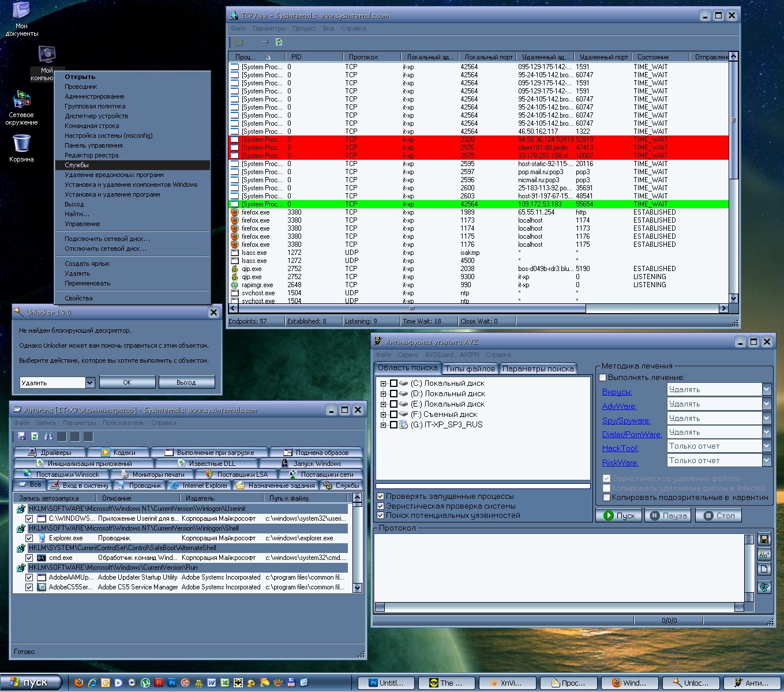
Task: Toggle Копировать подозрительные в карантин checkbox
Action: (x=606, y=497)
